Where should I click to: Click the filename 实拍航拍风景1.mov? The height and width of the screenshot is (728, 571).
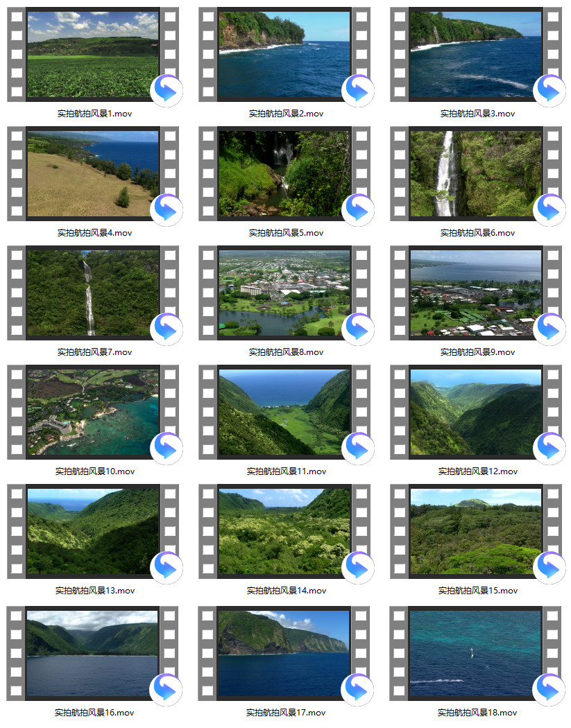[95, 114]
